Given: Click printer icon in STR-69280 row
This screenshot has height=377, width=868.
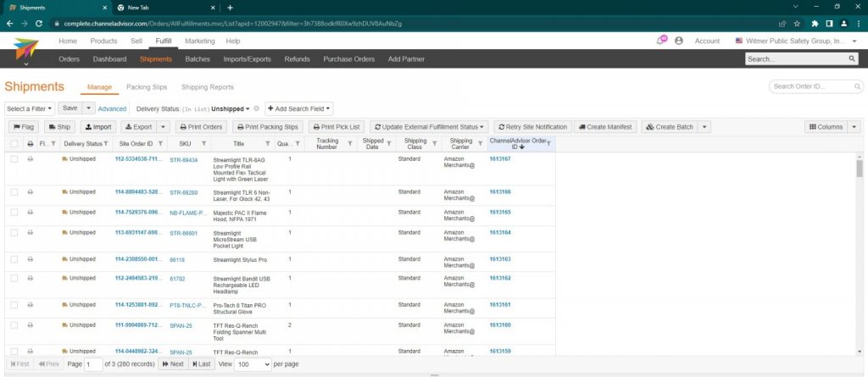Looking at the screenshot, I should [x=30, y=192].
